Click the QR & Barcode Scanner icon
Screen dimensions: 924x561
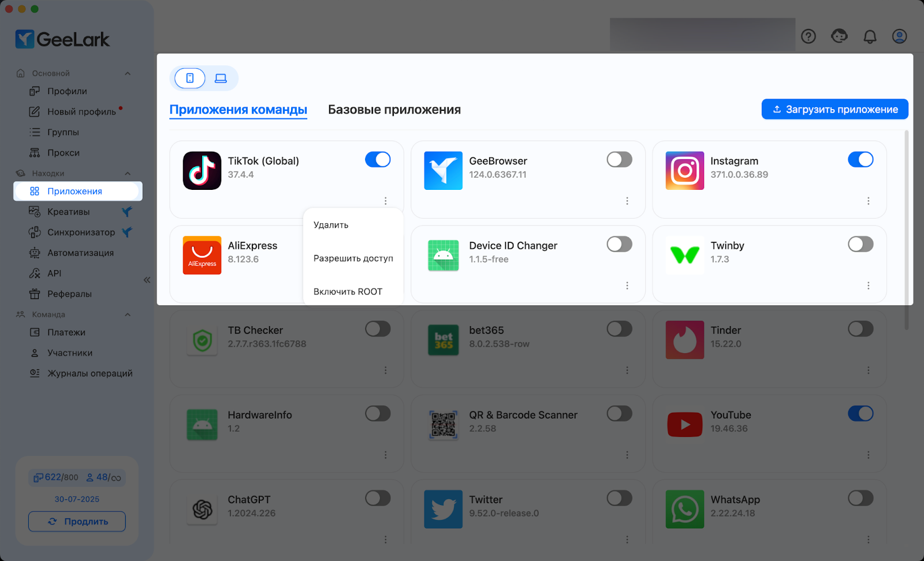(x=443, y=425)
